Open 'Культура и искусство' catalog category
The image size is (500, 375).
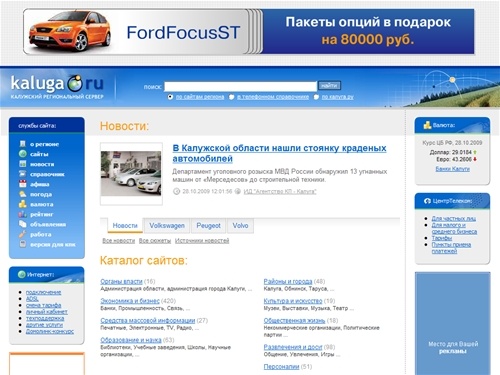click(293, 301)
